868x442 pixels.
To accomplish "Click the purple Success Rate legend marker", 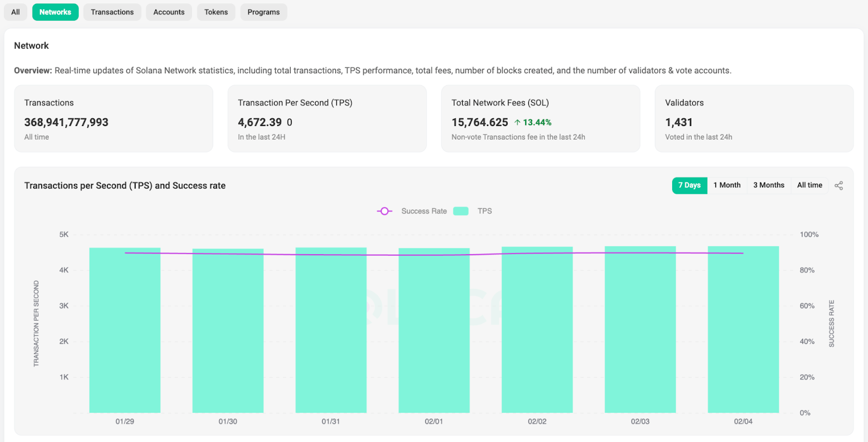I will (x=385, y=211).
